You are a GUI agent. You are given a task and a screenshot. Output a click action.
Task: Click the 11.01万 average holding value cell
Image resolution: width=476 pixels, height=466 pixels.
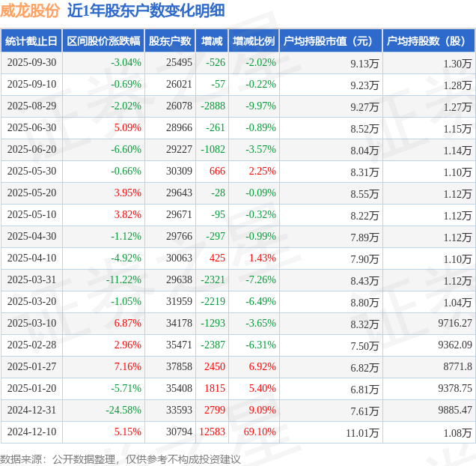(362, 432)
